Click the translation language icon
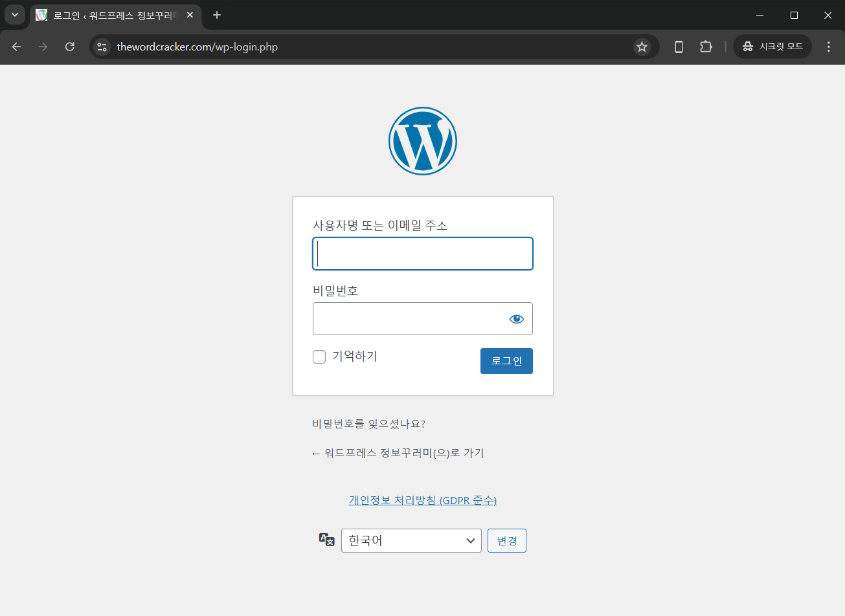Image resolution: width=845 pixels, height=616 pixels. pyautogui.click(x=327, y=540)
